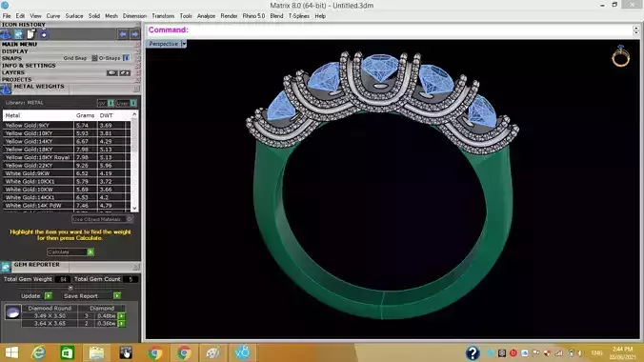Image resolution: width=644 pixels, height=362 pixels.
Task: Click the Metal Weights panel scale icon
Action: coord(6,89)
